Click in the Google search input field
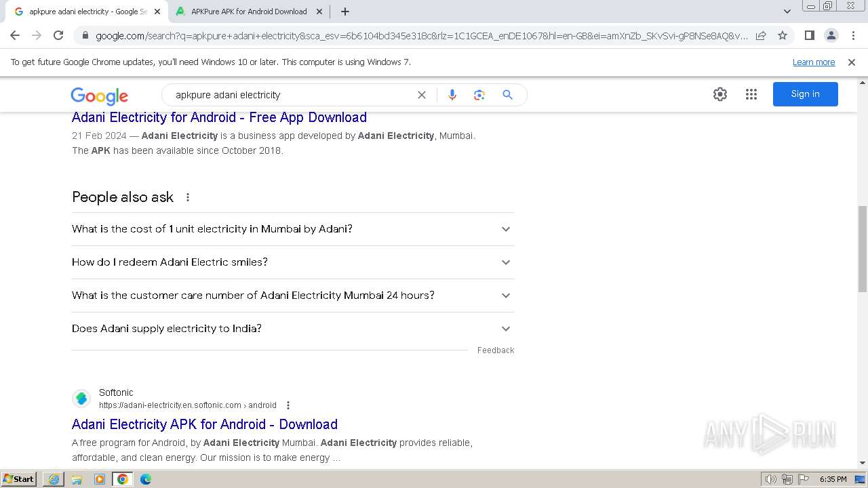Viewport: 868px width, 488px height. (292, 95)
